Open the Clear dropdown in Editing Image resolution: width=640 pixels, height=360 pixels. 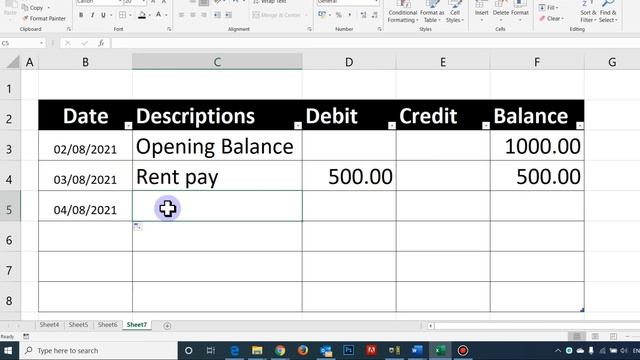click(x=551, y=19)
